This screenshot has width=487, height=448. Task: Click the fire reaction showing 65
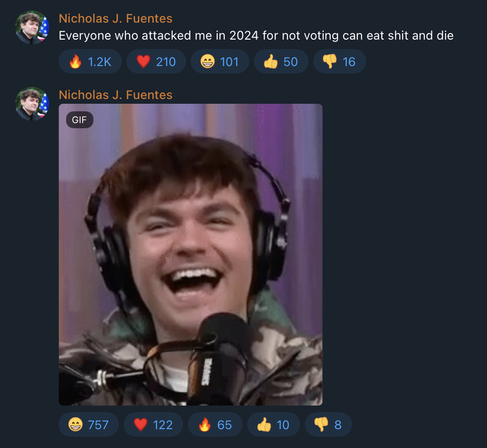pyautogui.click(x=215, y=424)
